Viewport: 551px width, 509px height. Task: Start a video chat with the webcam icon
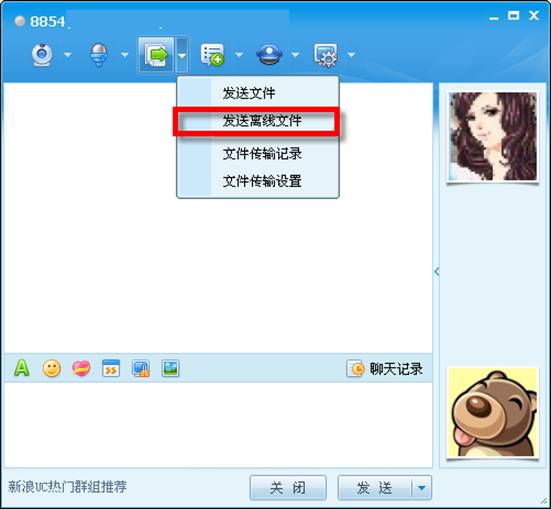[43, 55]
